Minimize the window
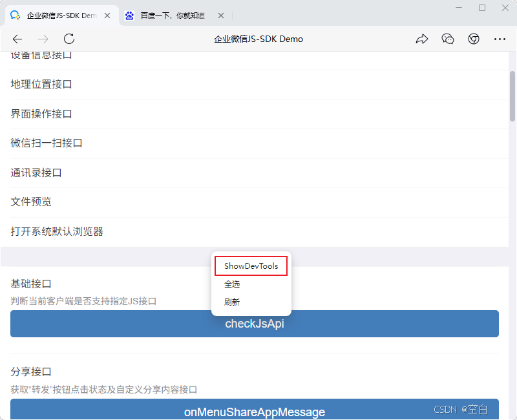Image resolution: width=517 pixels, height=420 pixels. 459,7
